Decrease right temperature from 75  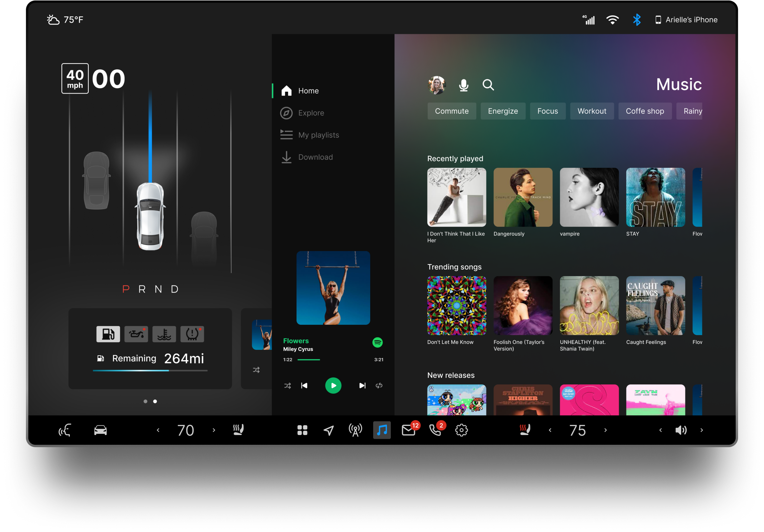pyautogui.click(x=550, y=430)
